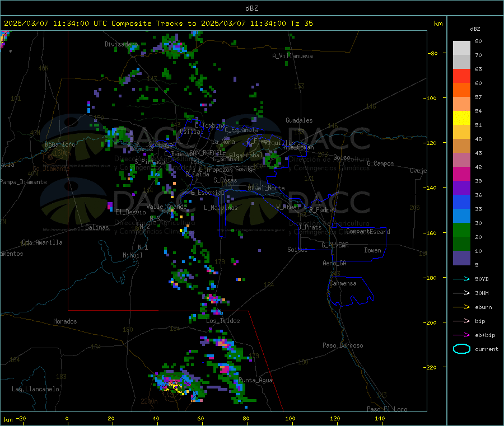Screen dimensions: 504x426
Task: Click the cyan 50YD track arrow in legend
Action: click(461, 279)
